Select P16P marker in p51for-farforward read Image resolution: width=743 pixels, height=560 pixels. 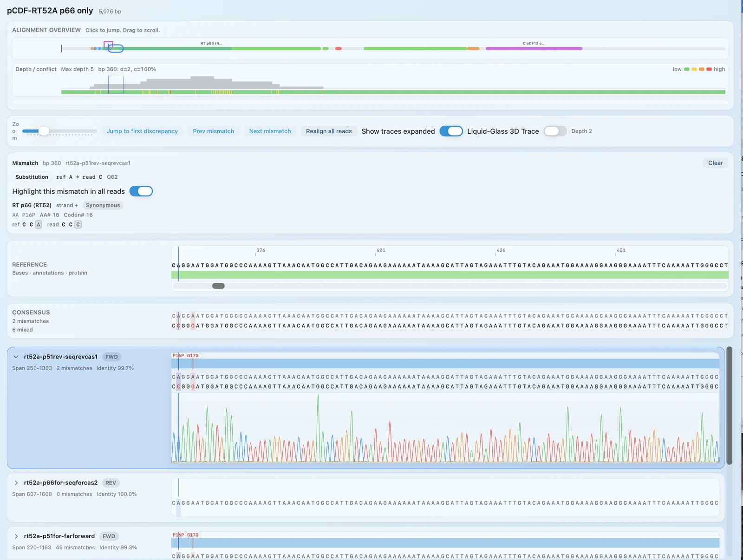(178, 535)
